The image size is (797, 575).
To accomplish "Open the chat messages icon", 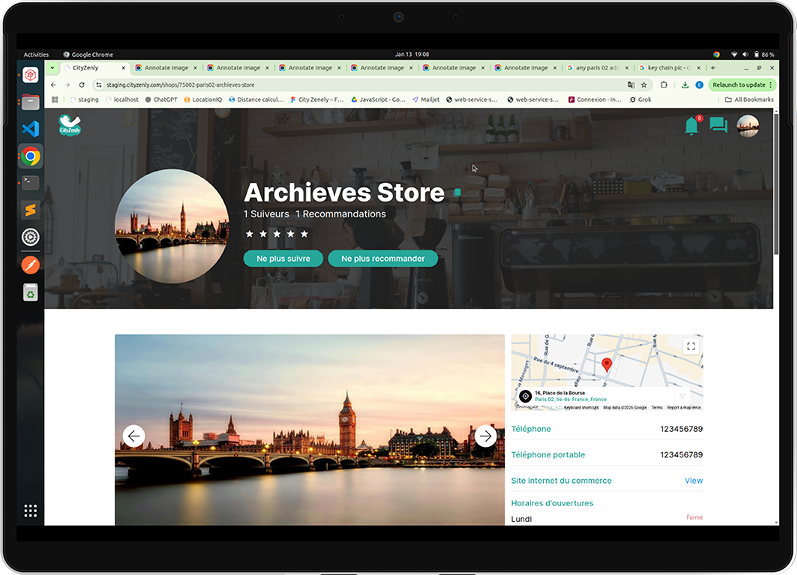I will pos(718,126).
